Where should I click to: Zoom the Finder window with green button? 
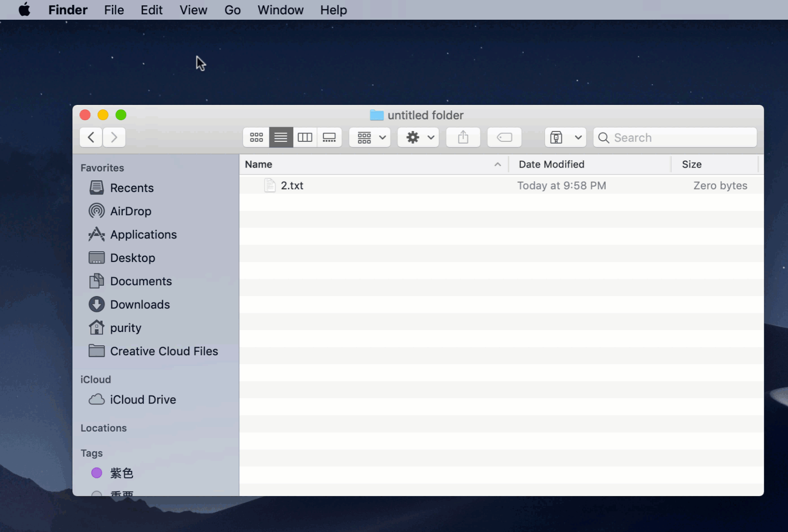121,115
